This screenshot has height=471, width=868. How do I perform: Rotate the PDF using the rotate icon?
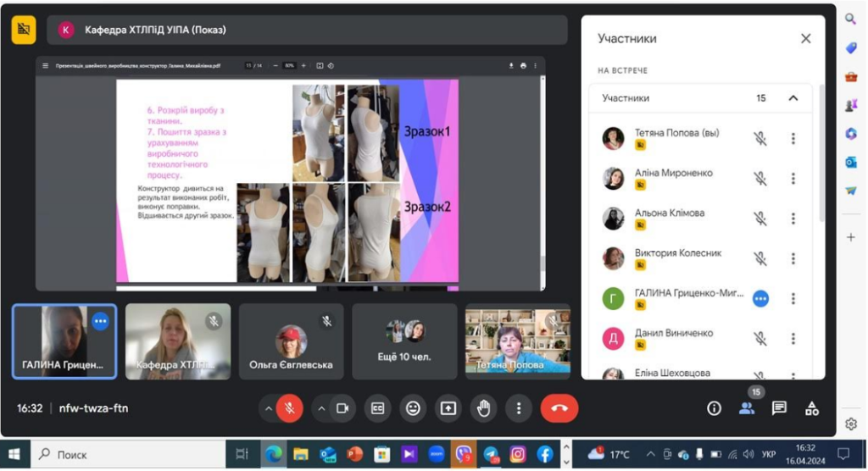[331, 65]
